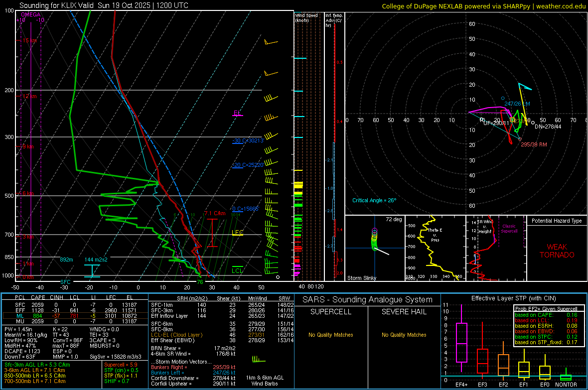Image resolution: width=588 pixels, height=390 pixels.
Task: Click the 'based on CAPE:' probability line
Action: click(x=546, y=315)
